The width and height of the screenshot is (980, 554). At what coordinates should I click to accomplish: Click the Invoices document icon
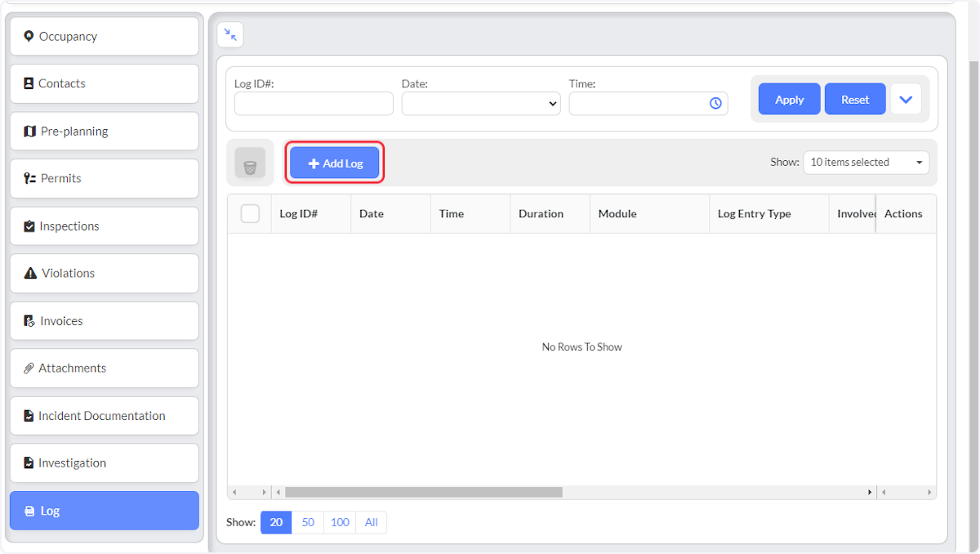[x=29, y=321]
